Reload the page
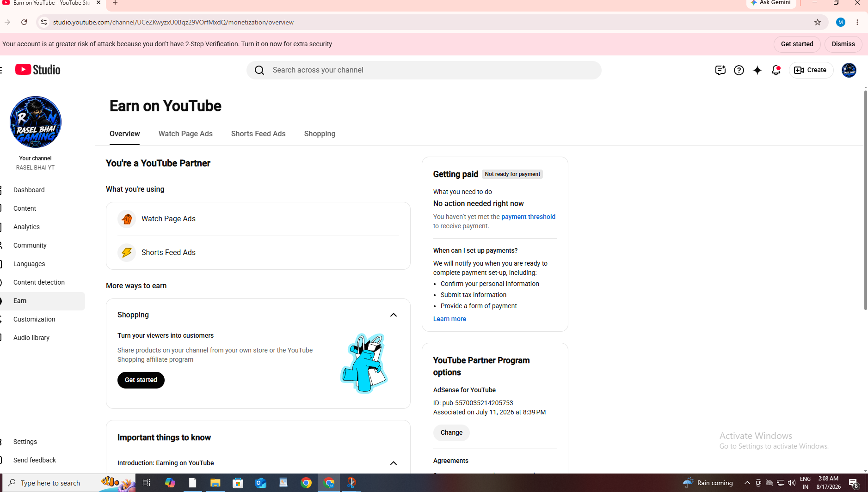868x492 pixels. pyautogui.click(x=24, y=22)
